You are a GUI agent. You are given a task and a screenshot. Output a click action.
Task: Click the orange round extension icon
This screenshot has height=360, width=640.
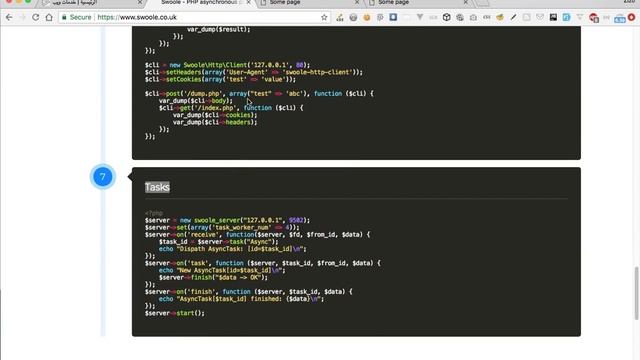[367, 18]
